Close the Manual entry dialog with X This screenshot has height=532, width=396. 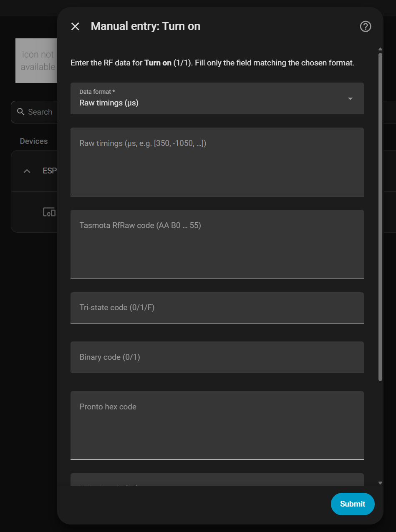coord(75,27)
